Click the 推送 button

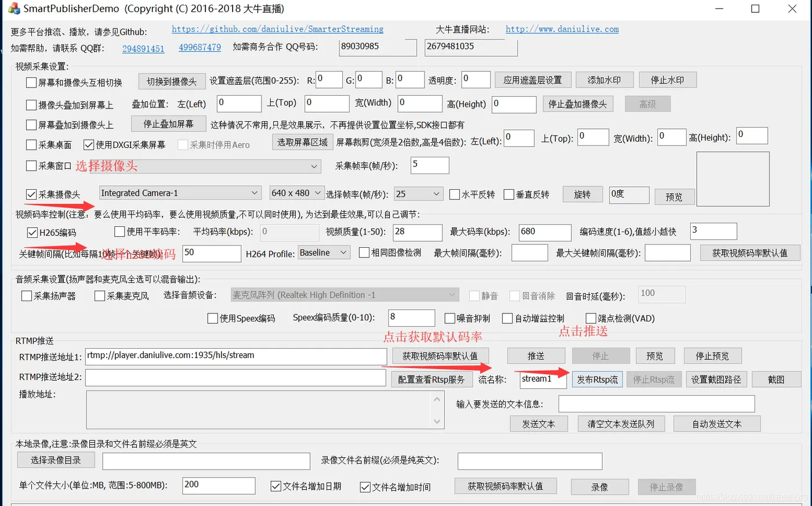pos(536,356)
